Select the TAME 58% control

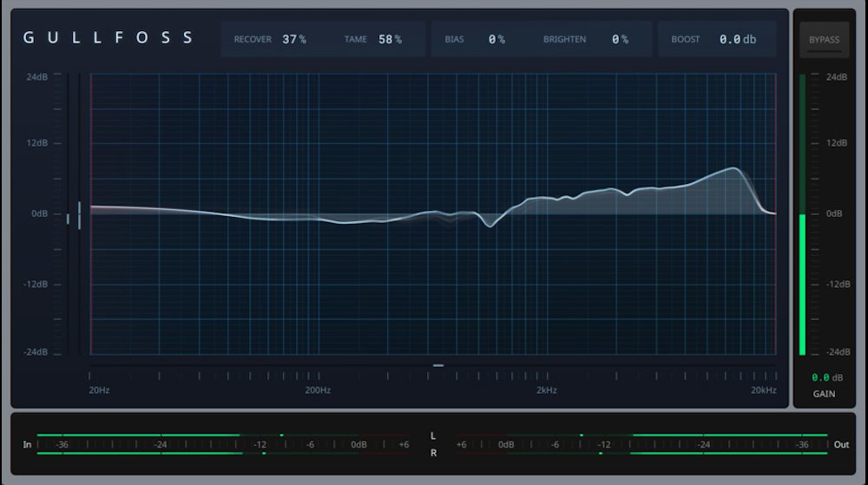click(x=373, y=40)
